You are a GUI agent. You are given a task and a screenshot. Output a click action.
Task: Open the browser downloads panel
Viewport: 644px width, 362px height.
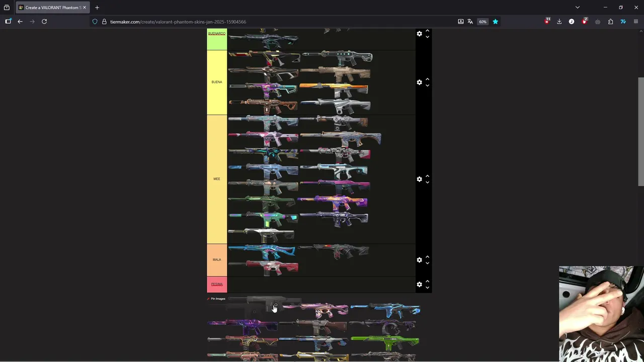pyautogui.click(x=559, y=22)
